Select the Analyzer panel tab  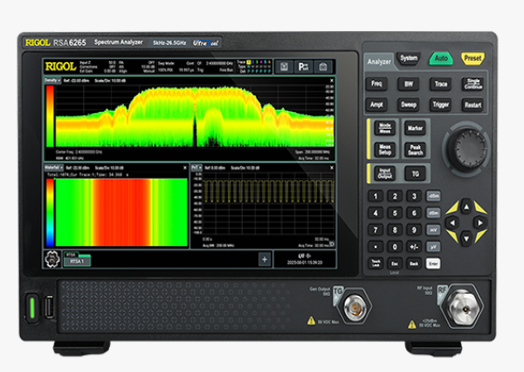pyautogui.click(x=379, y=61)
